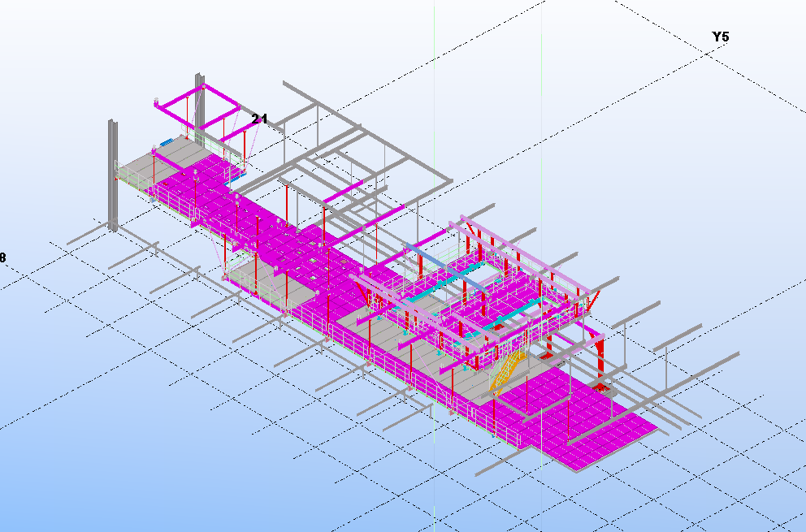
Task: Click the grid label 8 at left edge
Action: 3,257
